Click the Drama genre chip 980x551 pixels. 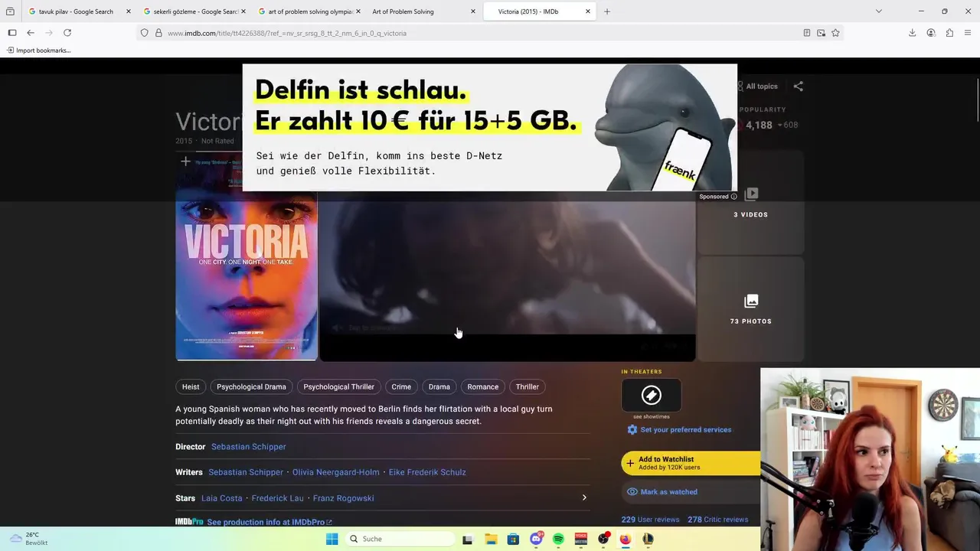point(439,386)
